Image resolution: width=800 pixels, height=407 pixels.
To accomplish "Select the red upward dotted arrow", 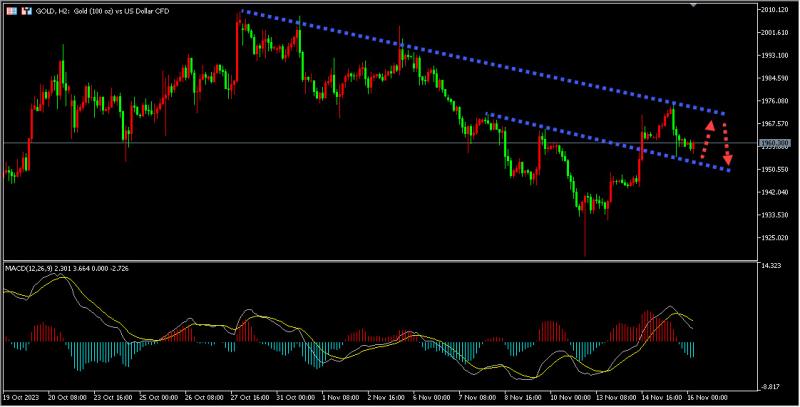I will (x=707, y=139).
